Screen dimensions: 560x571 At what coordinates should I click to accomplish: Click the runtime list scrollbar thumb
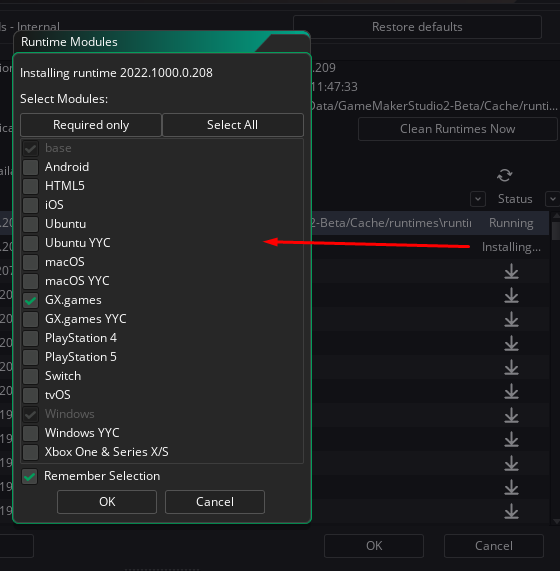tap(556, 231)
